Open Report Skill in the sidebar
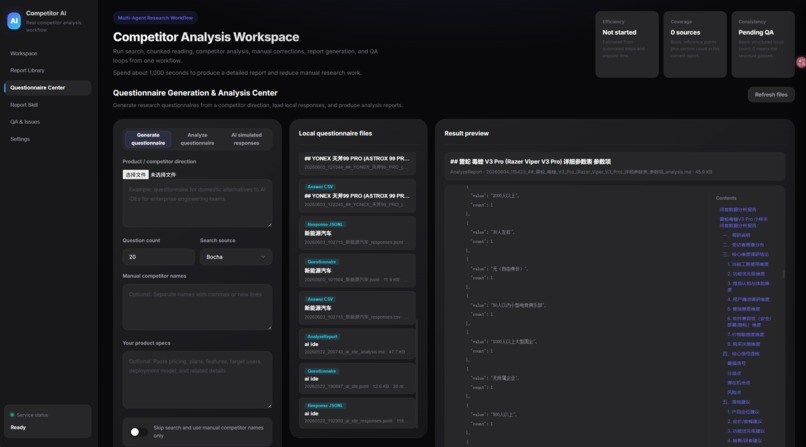Screen dimensions: 806x447 (47, 105)
